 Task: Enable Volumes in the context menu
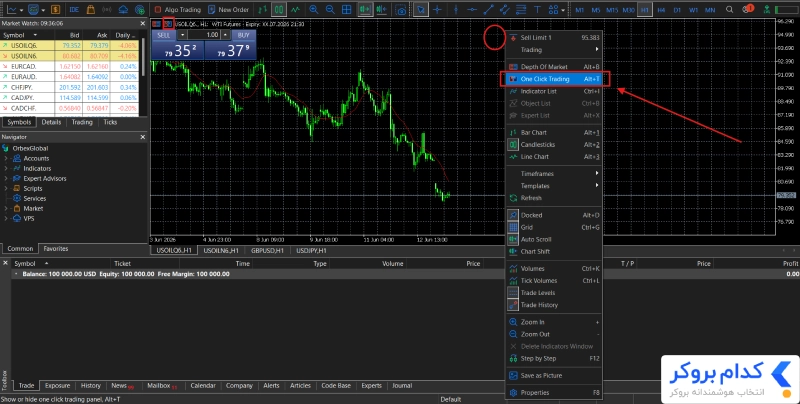pyautogui.click(x=554, y=269)
